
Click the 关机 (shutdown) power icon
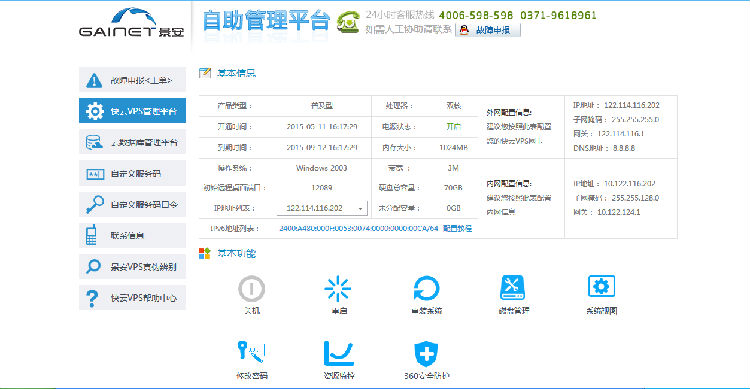click(252, 289)
